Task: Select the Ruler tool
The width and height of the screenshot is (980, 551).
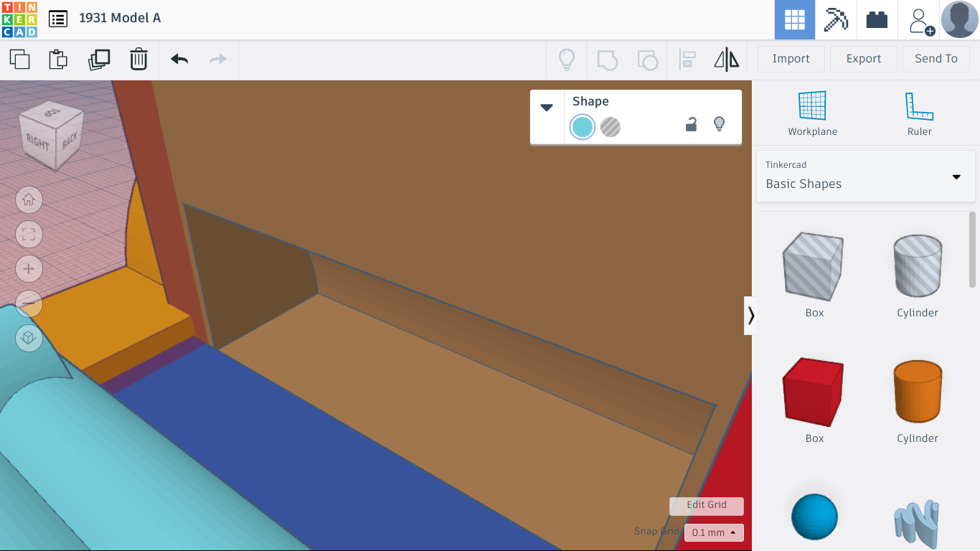Action: [x=918, y=111]
